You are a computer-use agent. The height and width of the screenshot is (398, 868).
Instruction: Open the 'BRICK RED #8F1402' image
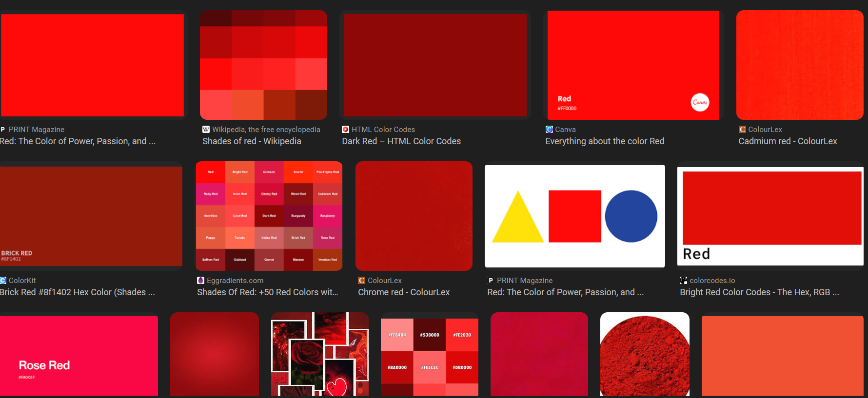click(x=91, y=216)
